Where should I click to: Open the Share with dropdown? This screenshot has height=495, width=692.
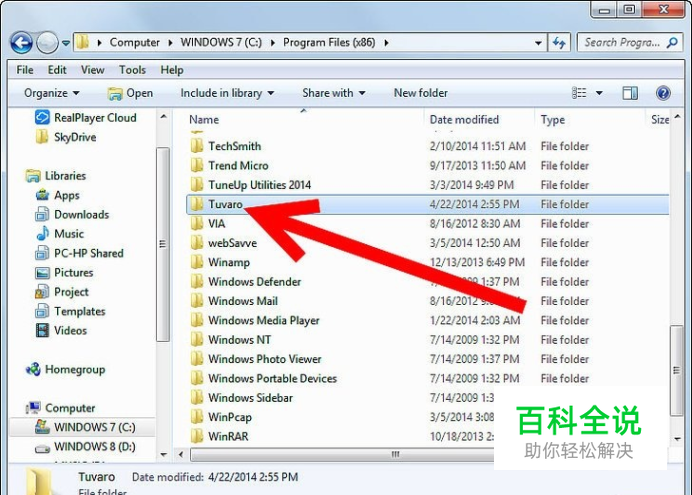coord(334,93)
